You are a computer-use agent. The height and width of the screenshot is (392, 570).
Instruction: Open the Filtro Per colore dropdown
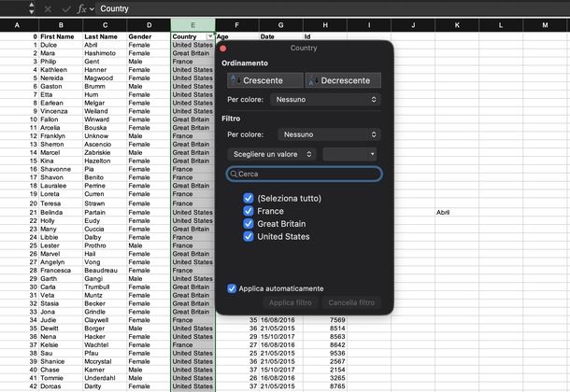pos(329,134)
